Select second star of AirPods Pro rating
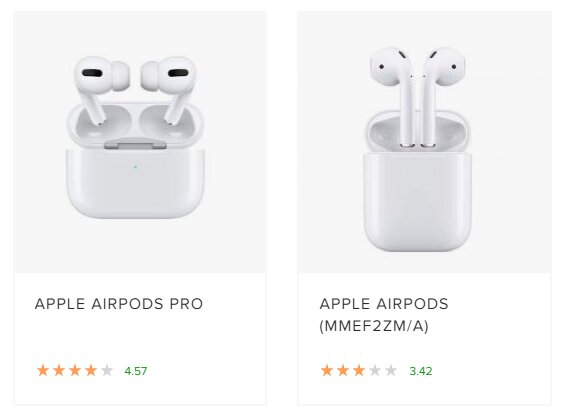 coord(59,370)
